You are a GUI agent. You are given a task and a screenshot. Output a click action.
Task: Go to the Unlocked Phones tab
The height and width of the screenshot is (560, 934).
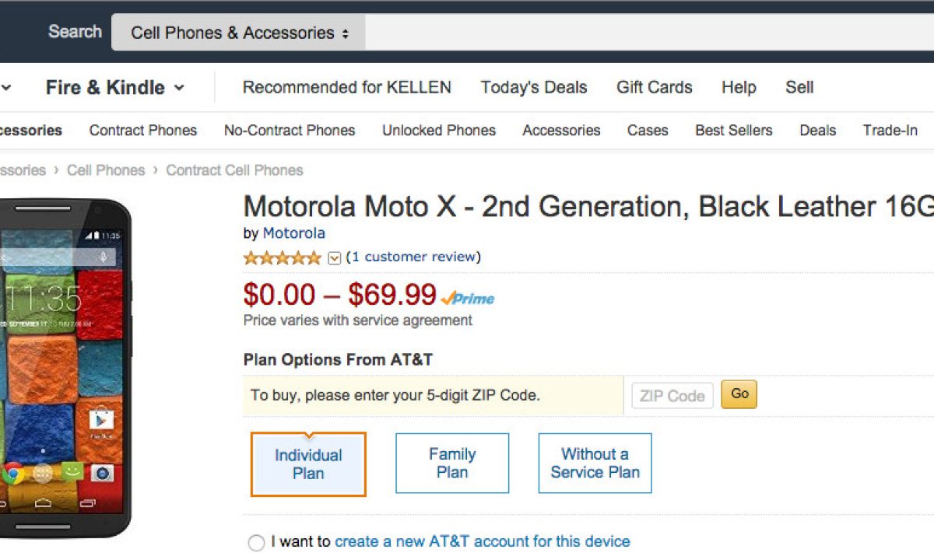point(439,131)
